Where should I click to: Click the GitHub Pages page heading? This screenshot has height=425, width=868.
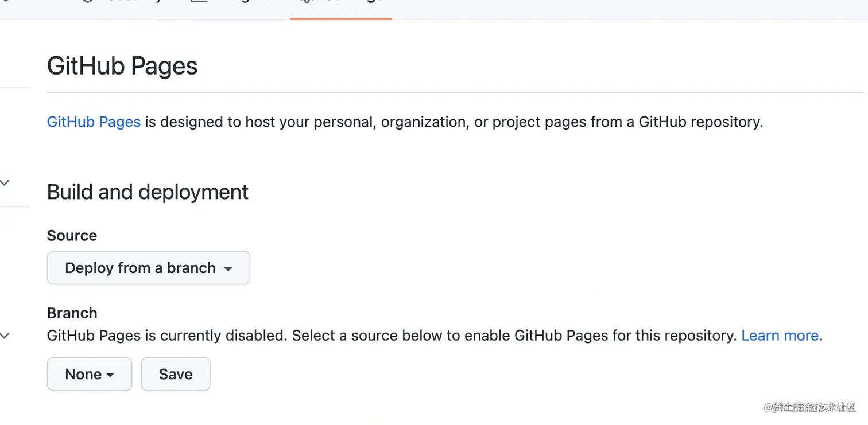pos(122,65)
